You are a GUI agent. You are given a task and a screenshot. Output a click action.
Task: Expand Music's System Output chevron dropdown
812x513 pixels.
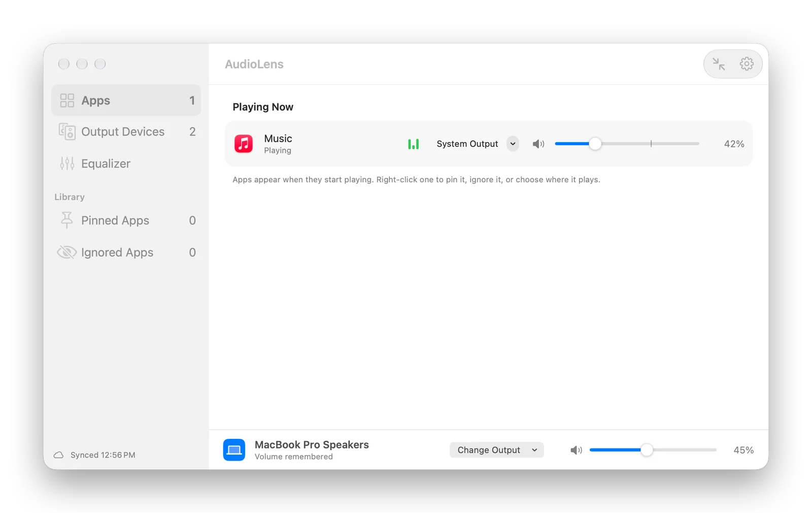[x=513, y=144]
